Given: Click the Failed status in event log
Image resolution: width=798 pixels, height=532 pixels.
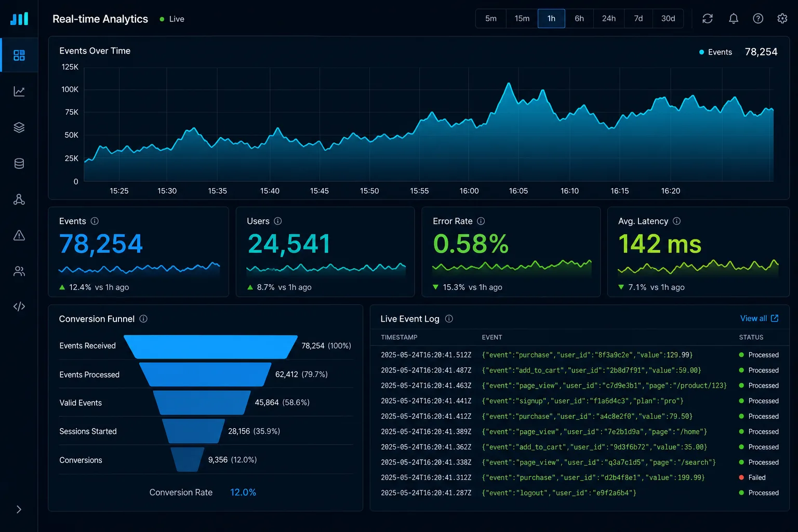Looking at the screenshot, I should (x=752, y=477).
